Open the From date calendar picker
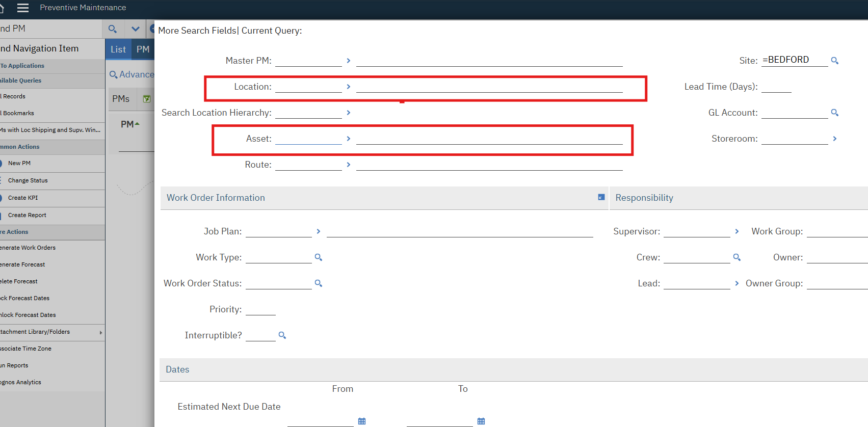Image resolution: width=868 pixels, height=427 pixels. pos(362,421)
